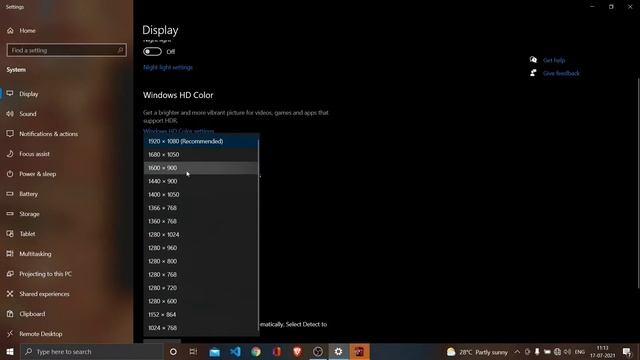The width and height of the screenshot is (640, 360).
Task: Choose 1360 × 768 resolution
Action: point(201,221)
